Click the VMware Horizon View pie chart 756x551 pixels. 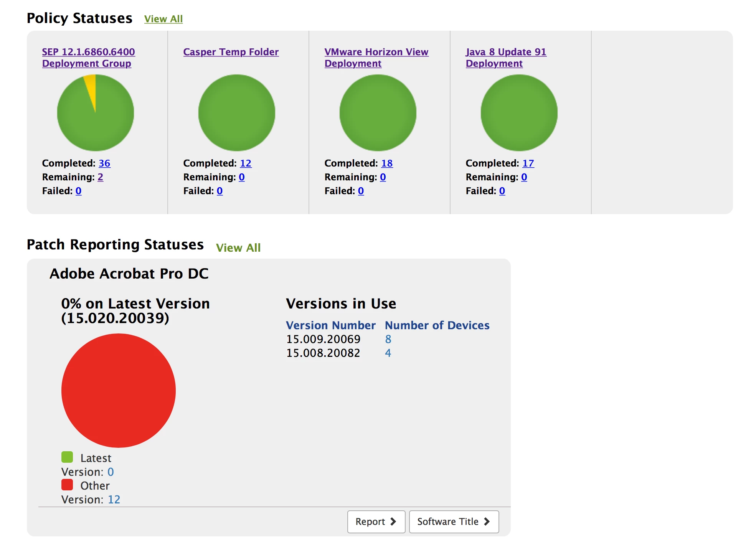378,112
